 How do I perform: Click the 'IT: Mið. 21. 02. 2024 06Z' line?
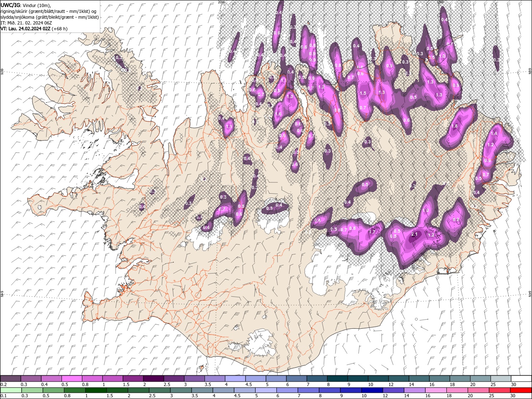26,23
